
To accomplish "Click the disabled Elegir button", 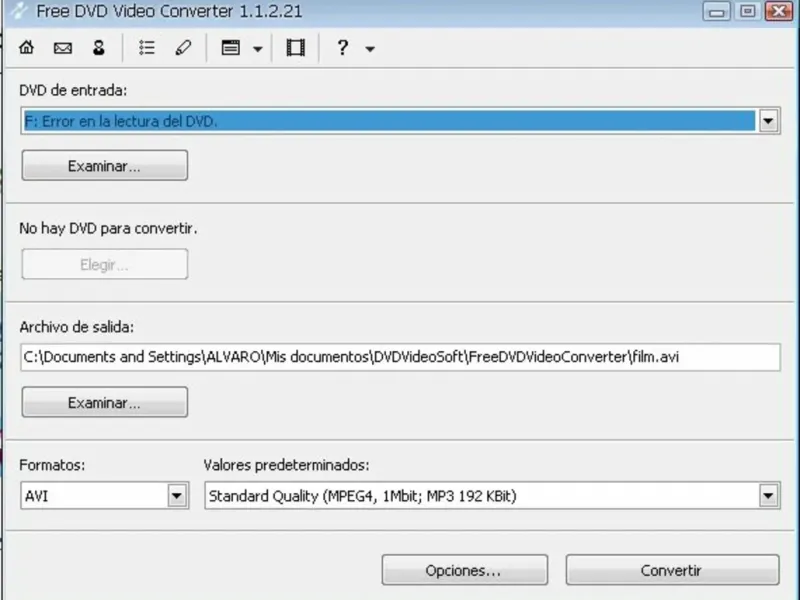I will 105,264.
